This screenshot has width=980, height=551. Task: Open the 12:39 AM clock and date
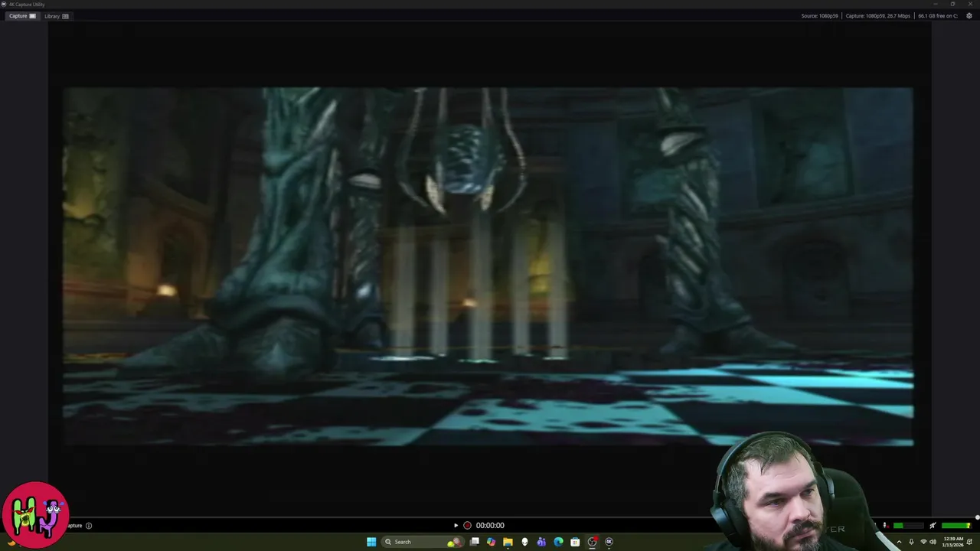pos(953,542)
